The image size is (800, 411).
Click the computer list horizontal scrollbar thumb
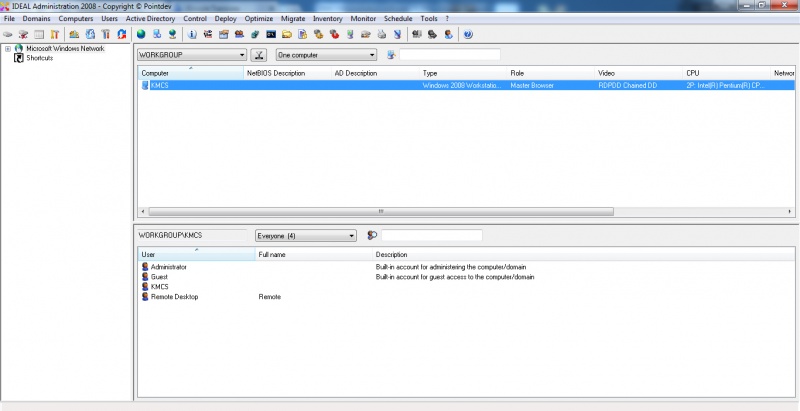coord(381,212)
